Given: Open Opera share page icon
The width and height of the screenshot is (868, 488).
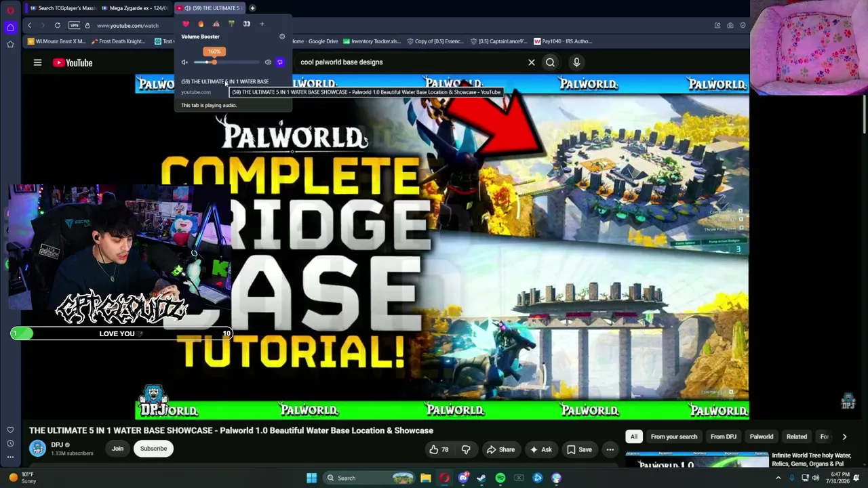Looking at the screenshot, I should (717, 25).
